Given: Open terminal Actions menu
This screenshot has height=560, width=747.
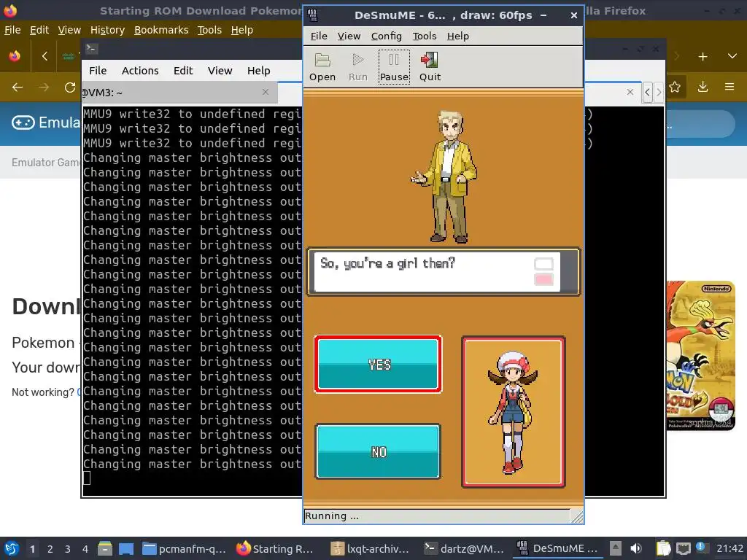Looking at the screenshot, I should 140,71.
